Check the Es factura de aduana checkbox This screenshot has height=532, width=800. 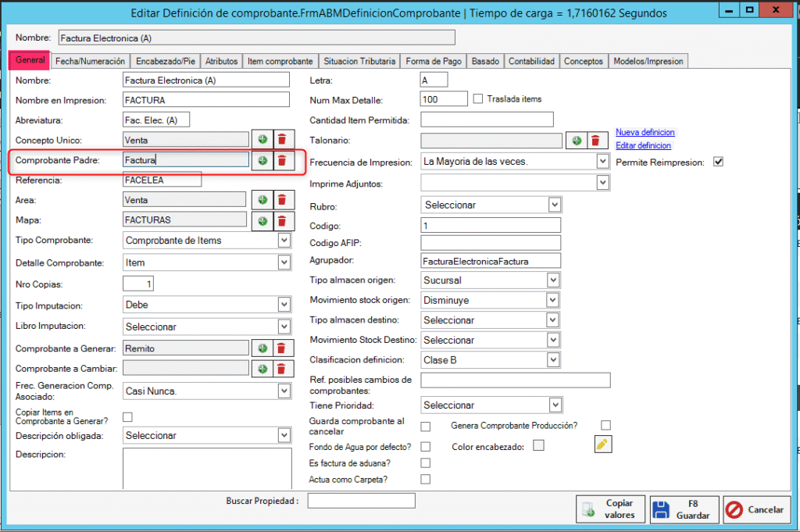(x=425, y=463)
